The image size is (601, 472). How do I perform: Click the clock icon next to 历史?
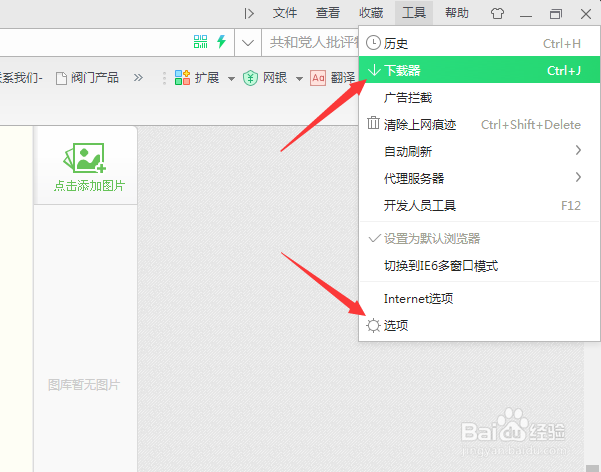373,43
